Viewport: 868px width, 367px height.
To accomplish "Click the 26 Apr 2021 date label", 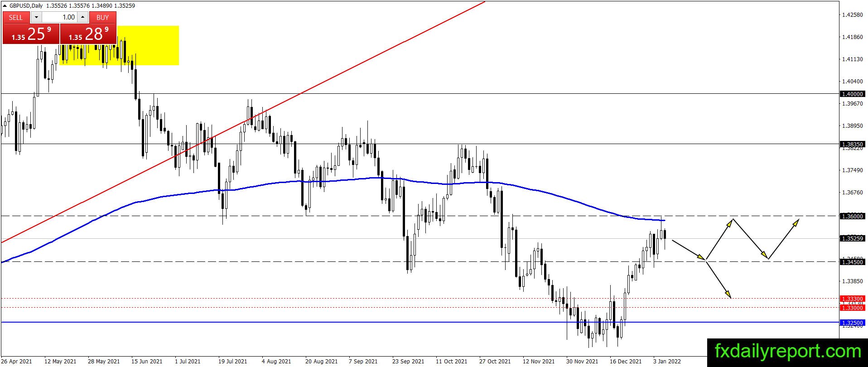I will click(x=17, y=362).
